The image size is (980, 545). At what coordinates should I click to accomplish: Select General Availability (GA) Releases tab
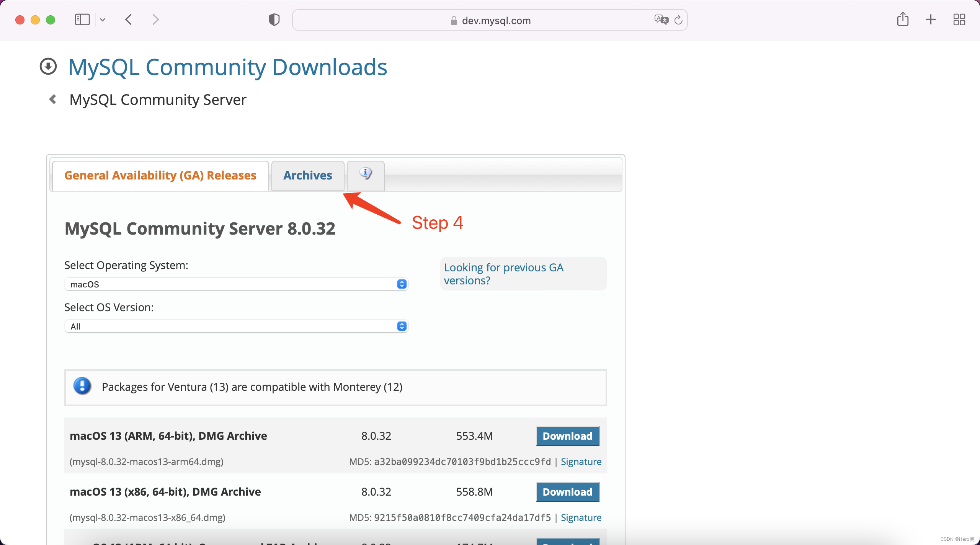[160, 176]
